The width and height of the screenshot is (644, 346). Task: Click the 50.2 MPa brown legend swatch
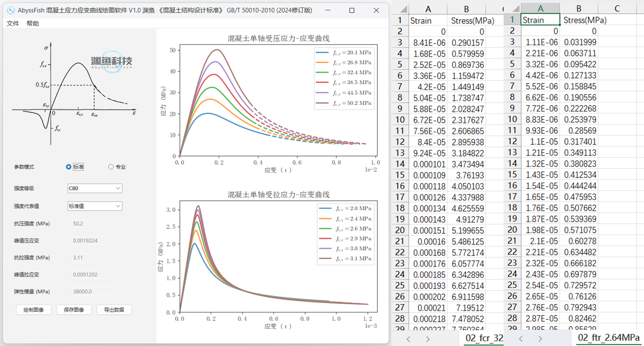tap(322, 103)
